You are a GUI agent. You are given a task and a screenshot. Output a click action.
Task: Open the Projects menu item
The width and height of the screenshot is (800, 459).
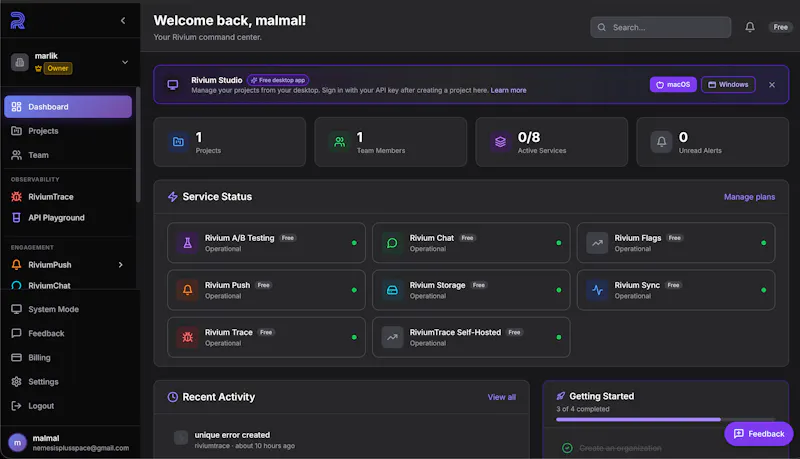pos(68,131)
